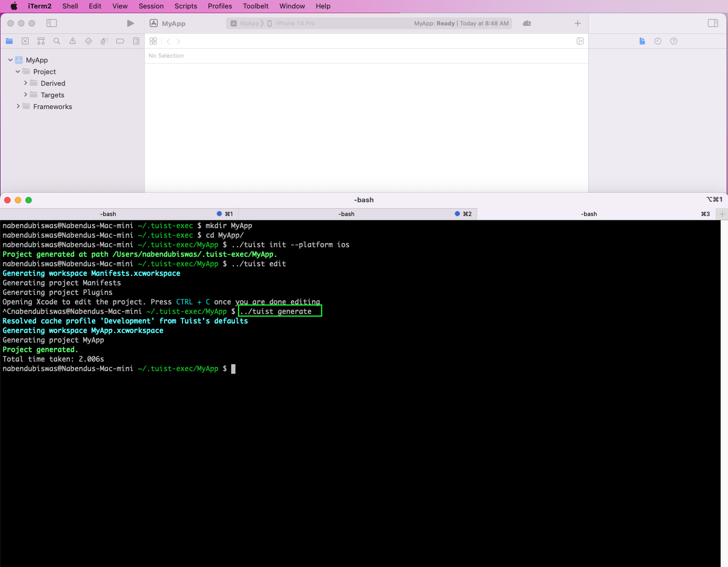Image resolution: width=728 pixels, height=567 pixels.
Task: Show the Quick Help inspector
Action: pos(674,41)
